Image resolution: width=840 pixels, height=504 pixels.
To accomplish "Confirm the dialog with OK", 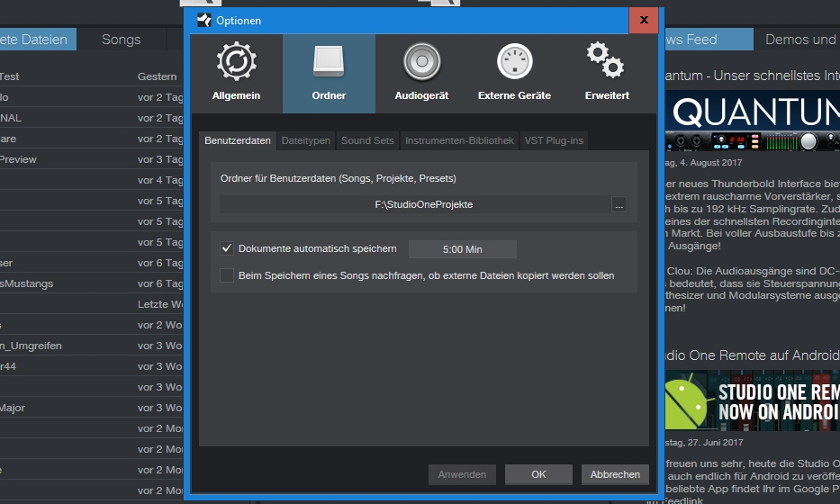I will [x=538, y=474].
